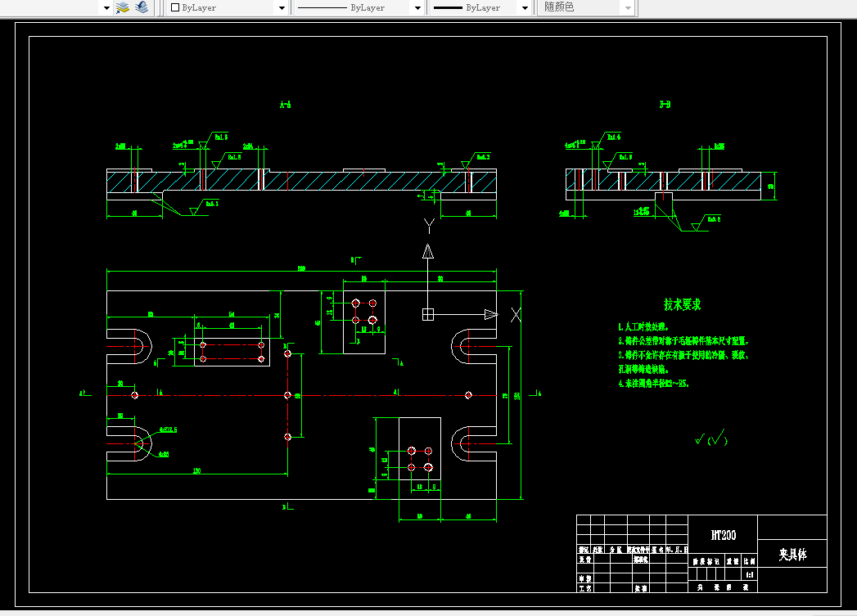Screen dimensions: 857x616
Task: Click the 技术要求 heading text
Action: pos(682,304)
